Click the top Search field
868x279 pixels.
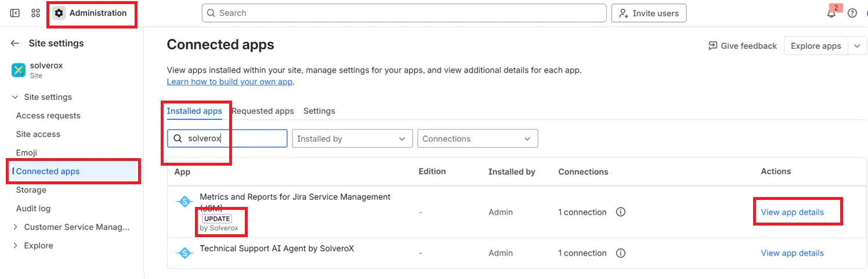(404, 13)
